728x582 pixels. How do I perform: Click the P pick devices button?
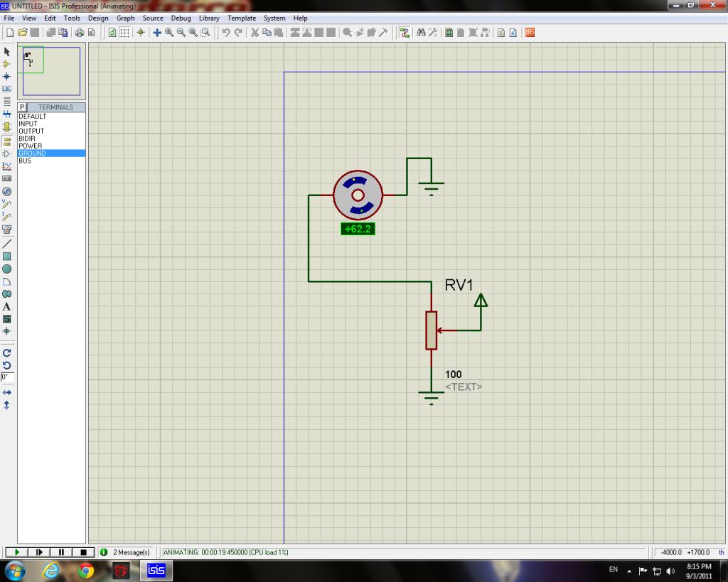pos(22,107)
